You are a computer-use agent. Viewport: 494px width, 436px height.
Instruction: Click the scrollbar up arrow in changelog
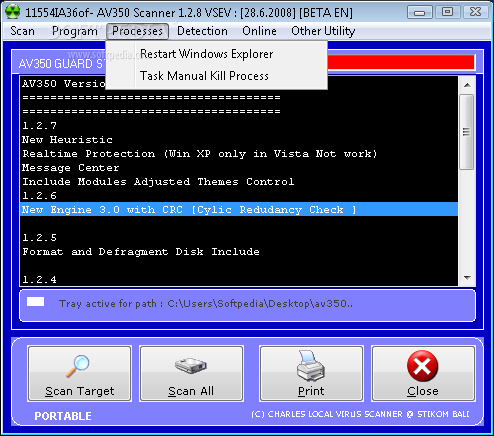click(x=467, y=85)
